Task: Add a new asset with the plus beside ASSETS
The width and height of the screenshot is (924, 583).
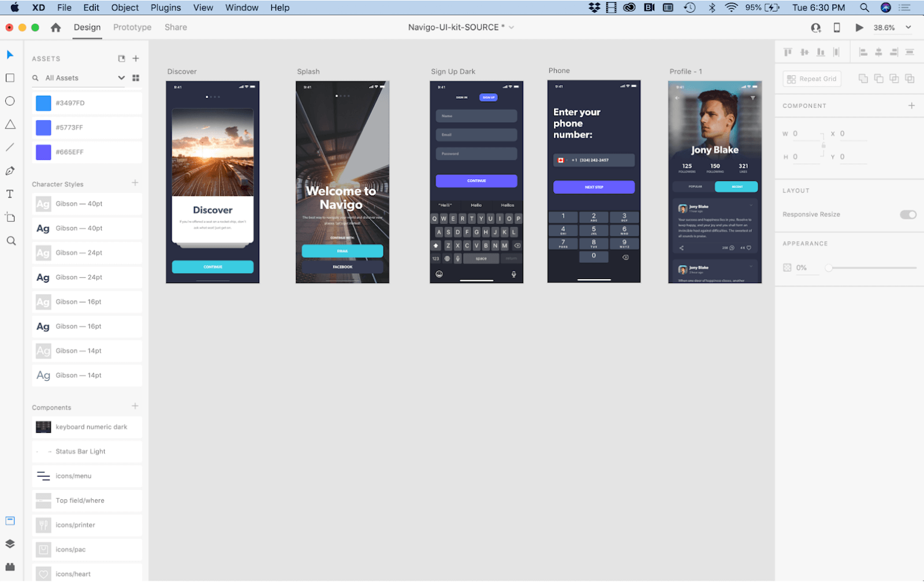Action: coord(136,58)
